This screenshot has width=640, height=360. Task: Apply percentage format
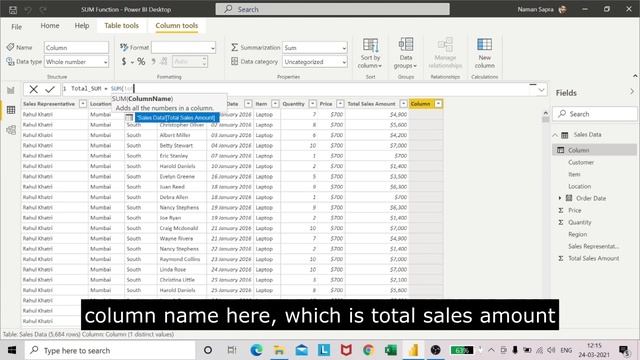click(x=141, y=62)
